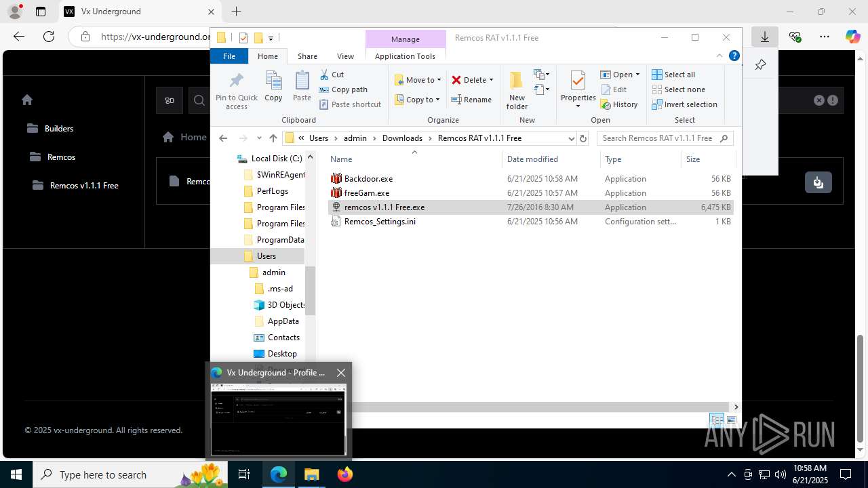Open file History
868x488 pixels.
(619, 104)
